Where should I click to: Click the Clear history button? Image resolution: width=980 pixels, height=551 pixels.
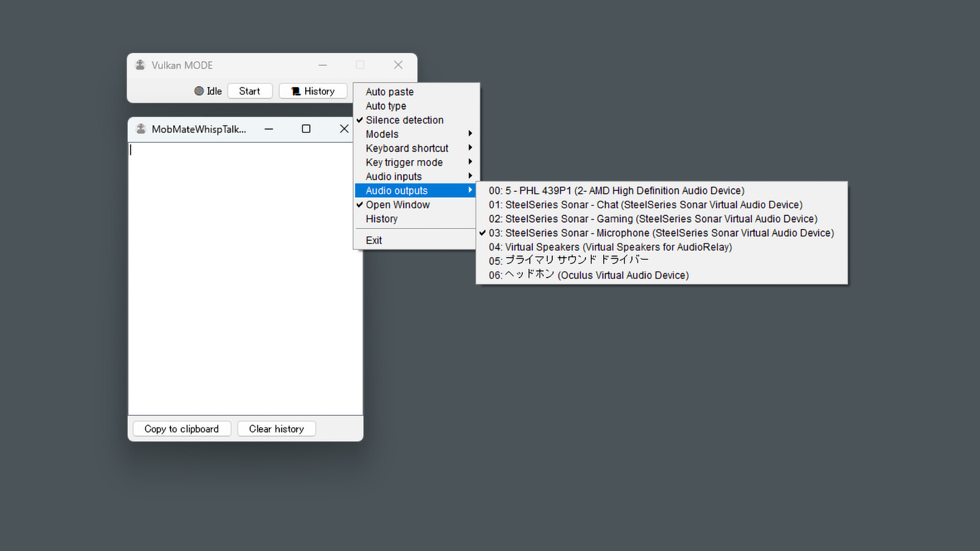coord(276,429)
